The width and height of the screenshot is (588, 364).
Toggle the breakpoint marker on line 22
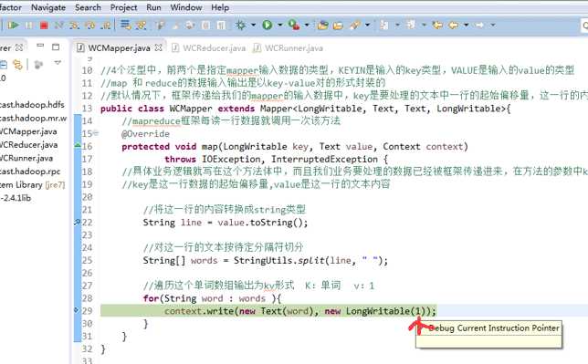point(78,223)
